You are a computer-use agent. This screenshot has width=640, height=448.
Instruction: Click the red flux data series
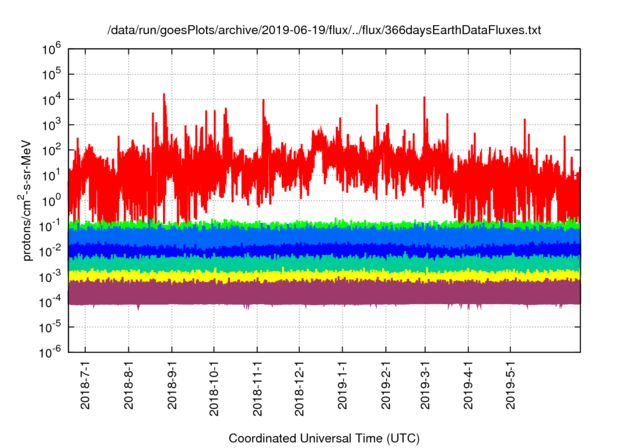point(324,159)
